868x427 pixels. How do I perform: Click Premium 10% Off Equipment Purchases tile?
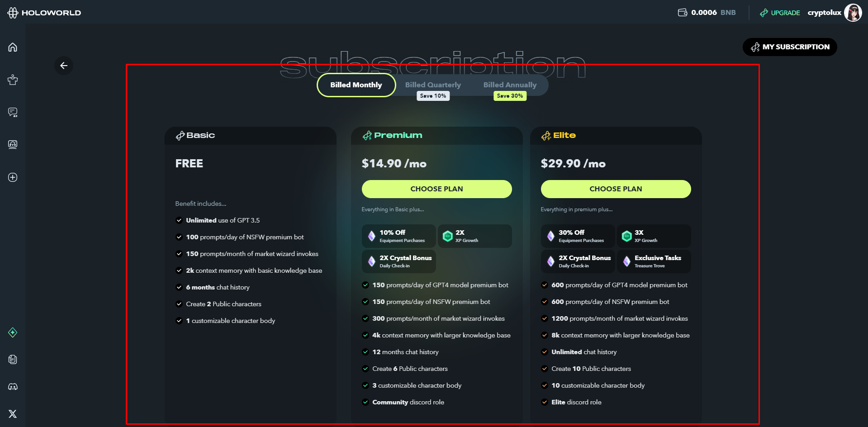pos(398,236)
